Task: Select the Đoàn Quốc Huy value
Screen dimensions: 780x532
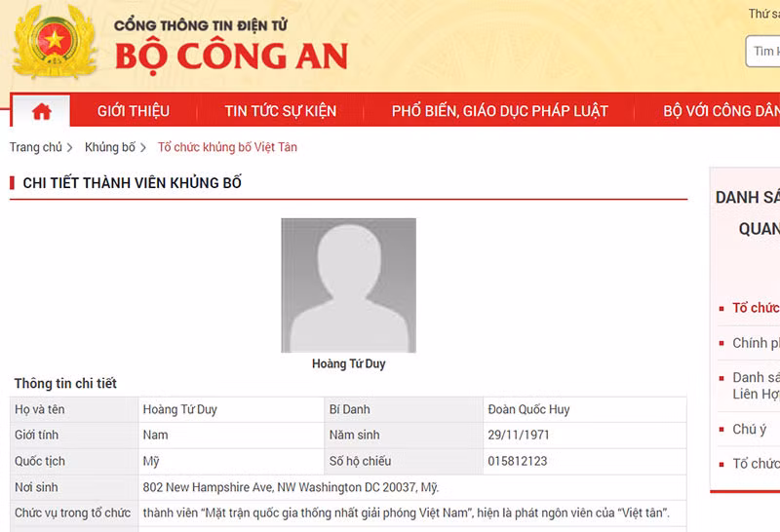Action: (528, 409)
